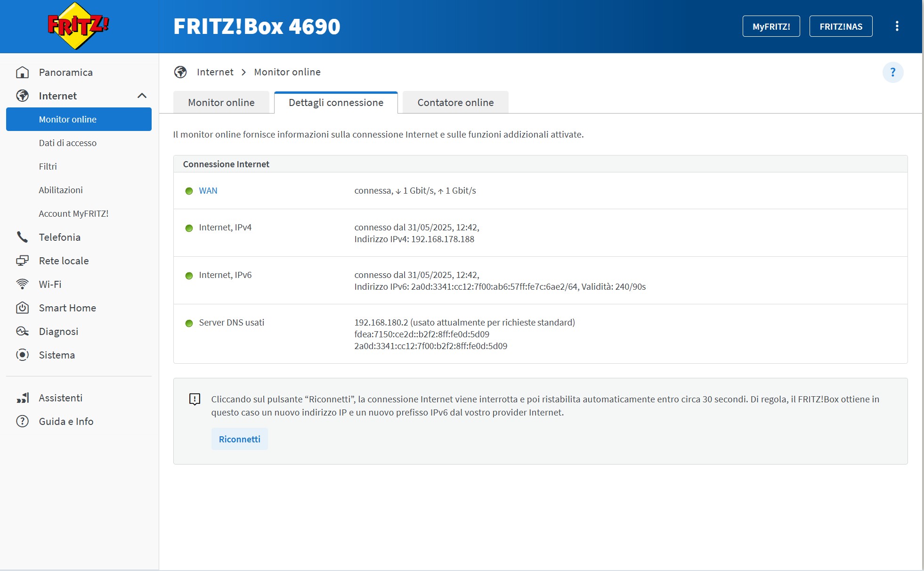
Task: Open Rete locale in the sidebar
Action: coord(64,261)
